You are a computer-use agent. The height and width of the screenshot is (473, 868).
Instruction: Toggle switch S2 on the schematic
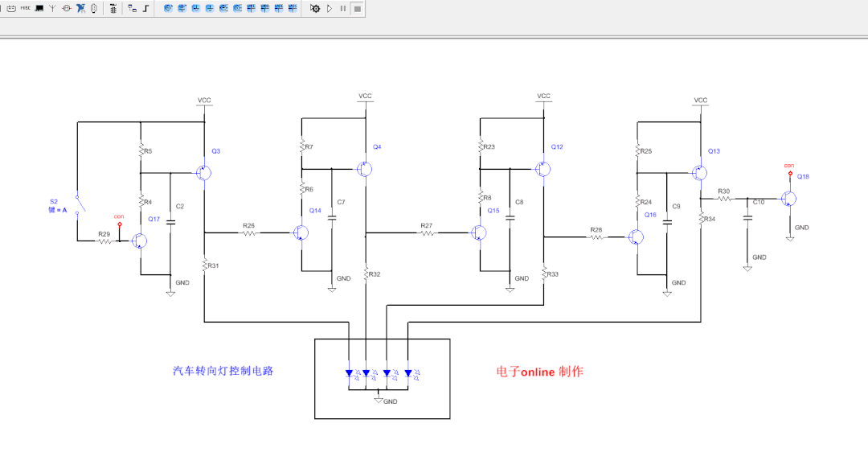(77, 205)
